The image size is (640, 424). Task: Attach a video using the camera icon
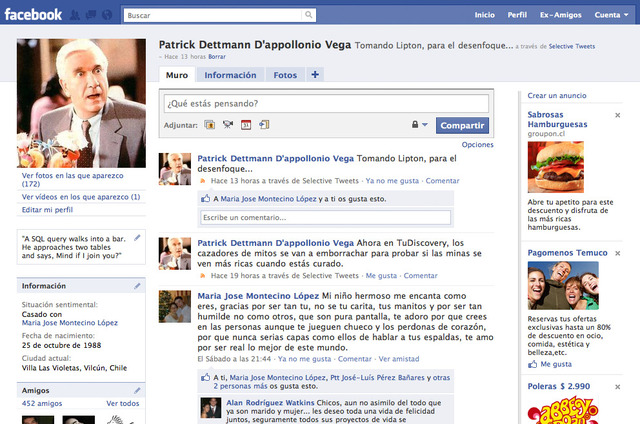click(x=228, y=124)
